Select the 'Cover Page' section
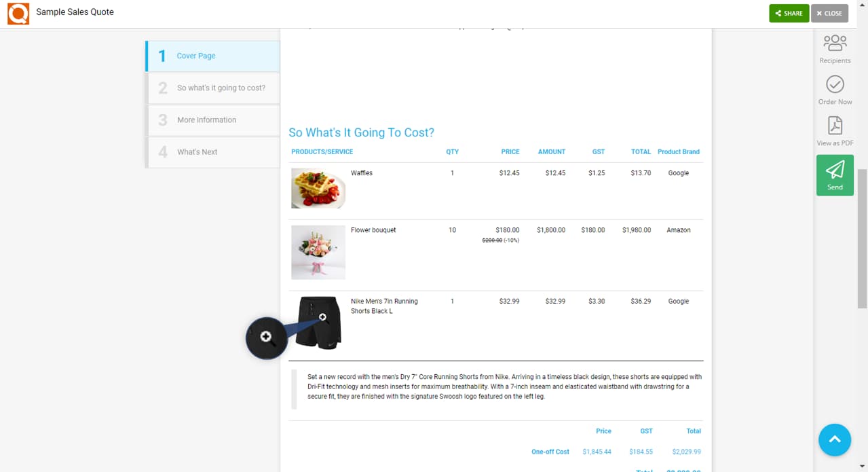This screenshot has height=472, width=868. point(212,56)
